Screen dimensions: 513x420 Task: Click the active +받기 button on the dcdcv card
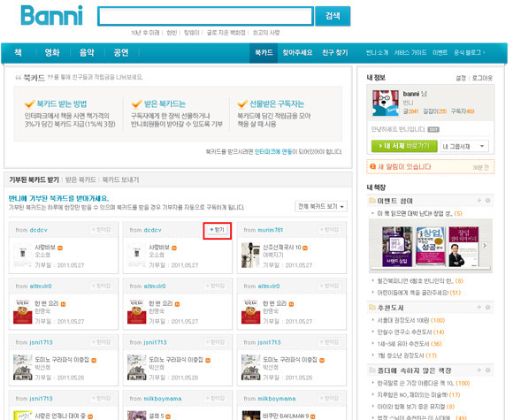(218, 230)
